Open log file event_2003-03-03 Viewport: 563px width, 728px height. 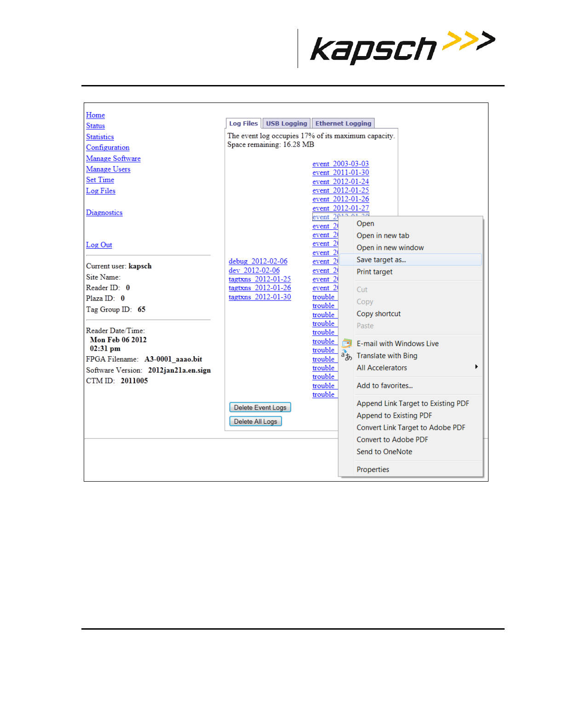click(x=340, y=164)
